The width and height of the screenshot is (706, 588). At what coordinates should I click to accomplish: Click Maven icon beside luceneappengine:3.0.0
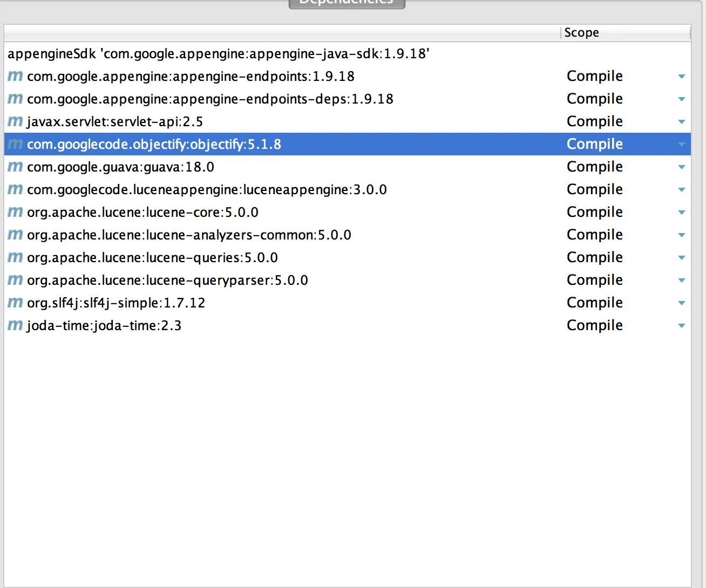click(15, 189)
